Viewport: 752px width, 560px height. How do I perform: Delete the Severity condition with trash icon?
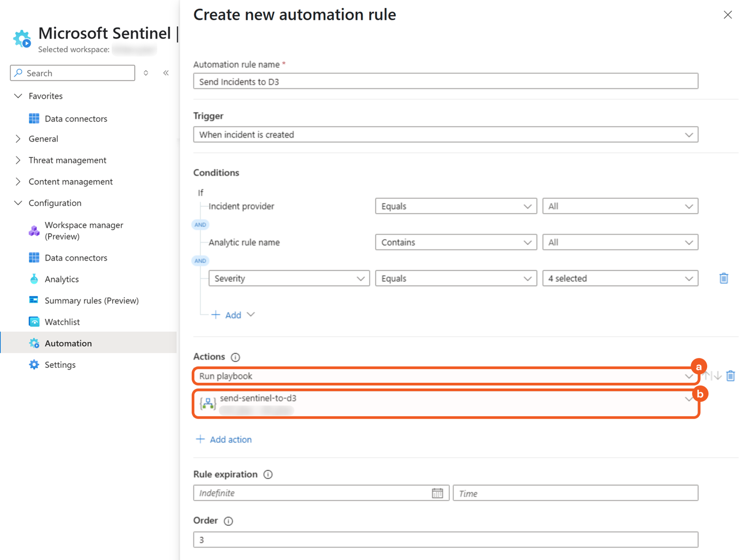pyautogui.click(x=723, y=278)
